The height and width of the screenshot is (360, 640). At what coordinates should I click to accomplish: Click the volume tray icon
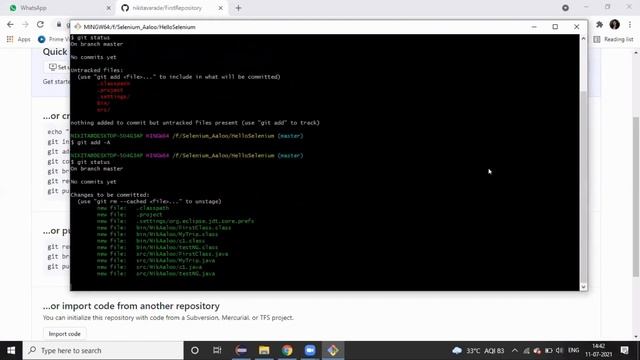(x=560, y=351)
